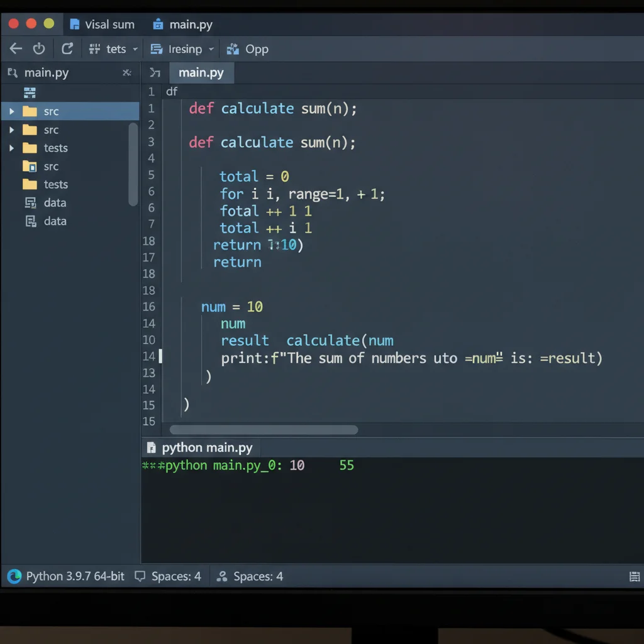
Task: Click the result calculate(num line
Action: 307,340
